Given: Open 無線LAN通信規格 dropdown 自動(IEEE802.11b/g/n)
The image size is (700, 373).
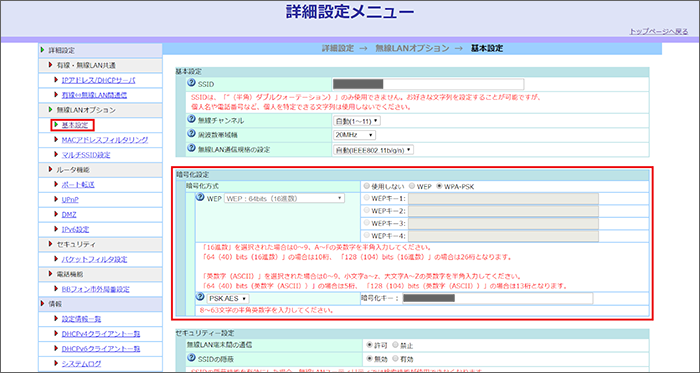Looking at the screenshot, I should (x=374, y=150).
